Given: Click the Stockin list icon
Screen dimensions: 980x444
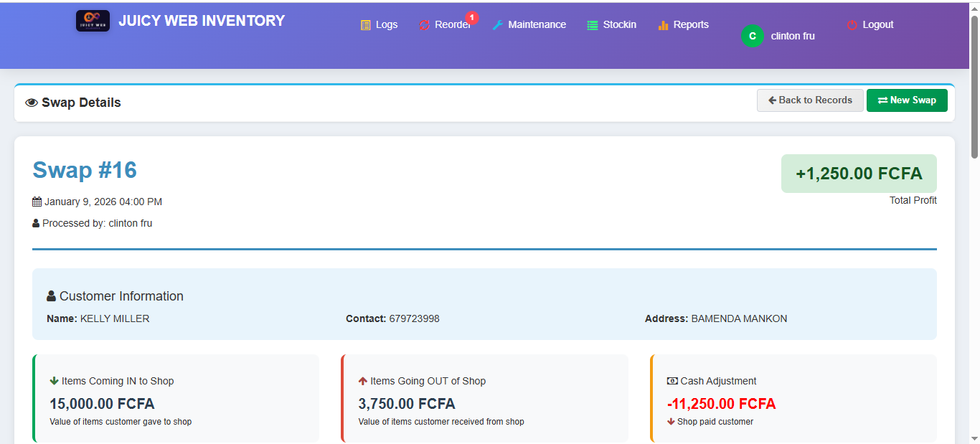Looking at the screenshot, I should (x=591, y=24).
